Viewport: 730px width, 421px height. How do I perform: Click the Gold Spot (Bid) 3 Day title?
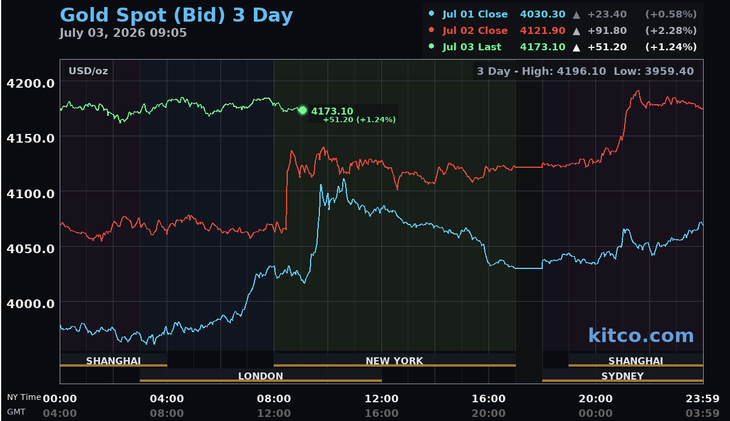[x=176, y=15]
